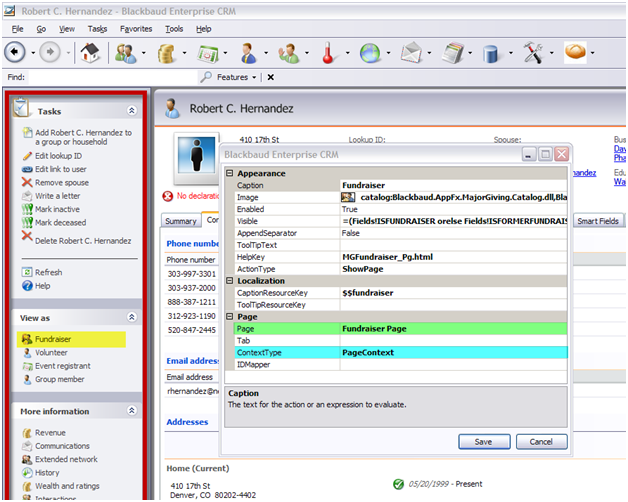
Task: Open dropdown arrow next to Revenue coins icon
Action: pos(184,52)
